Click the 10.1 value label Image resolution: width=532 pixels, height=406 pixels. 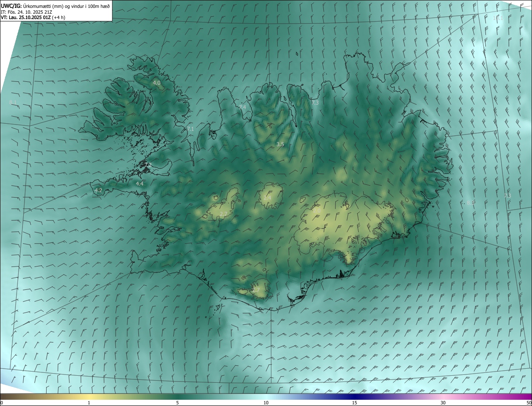pos(498,18)
